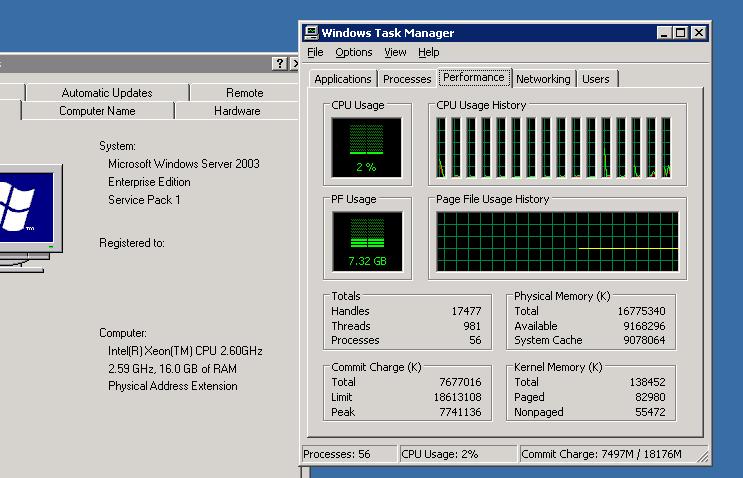Screen dimensions: 743x478
Task: Select the Processes tab
Action: coord(407,79)
